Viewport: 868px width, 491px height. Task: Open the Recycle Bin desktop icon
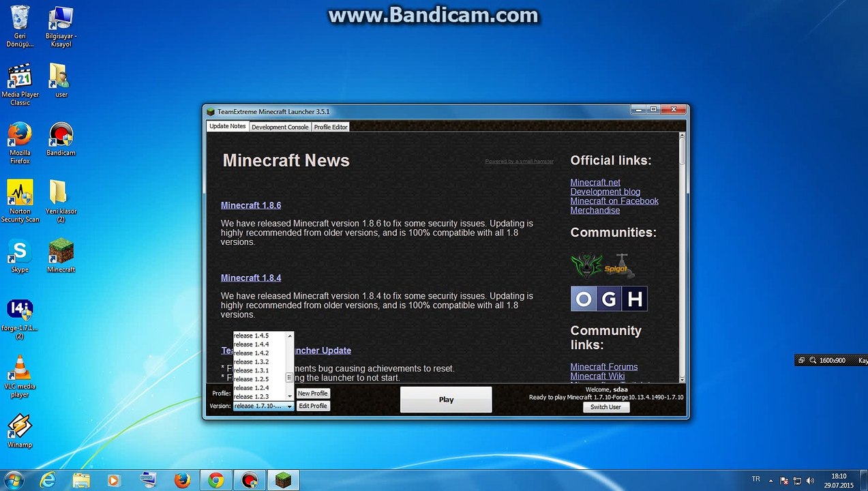[20, 26]
